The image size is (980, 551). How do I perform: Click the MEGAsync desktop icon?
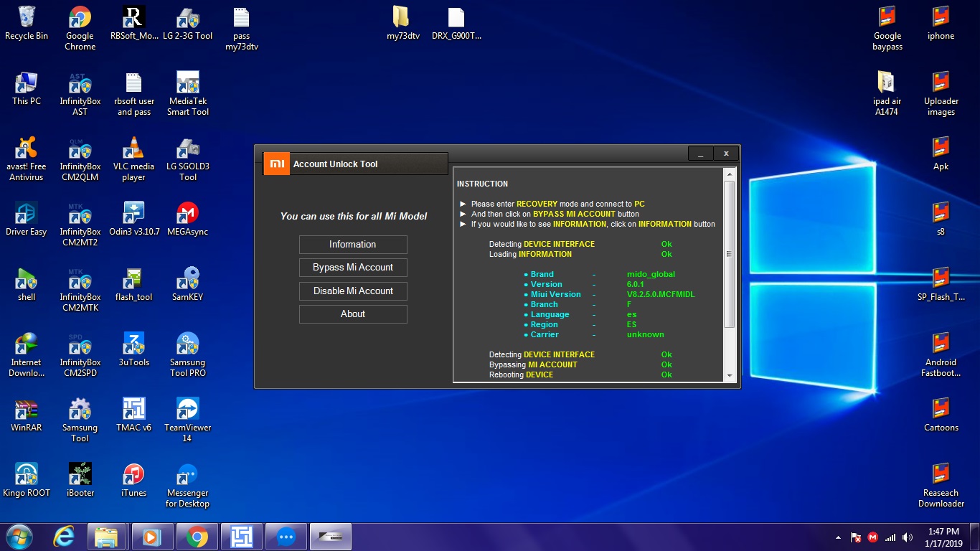tap(188, 219)
